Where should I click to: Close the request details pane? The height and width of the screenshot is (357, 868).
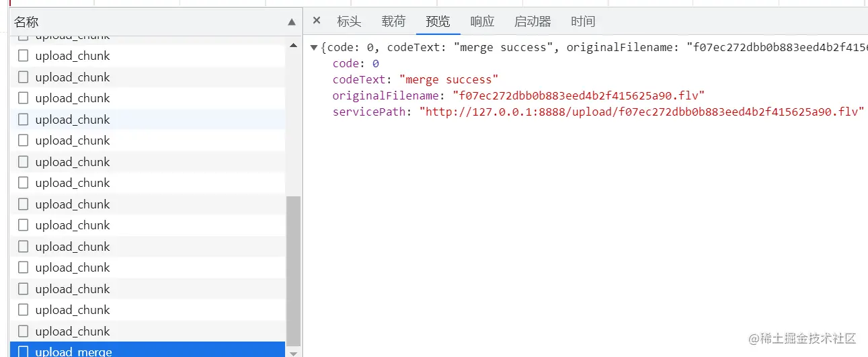tap(317, 21)
